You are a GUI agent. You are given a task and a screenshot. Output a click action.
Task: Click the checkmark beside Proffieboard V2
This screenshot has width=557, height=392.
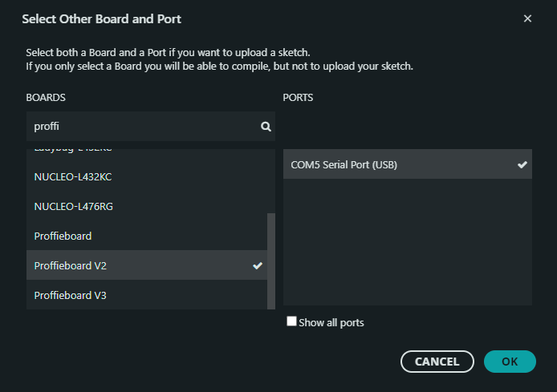[x=258, y=265]
